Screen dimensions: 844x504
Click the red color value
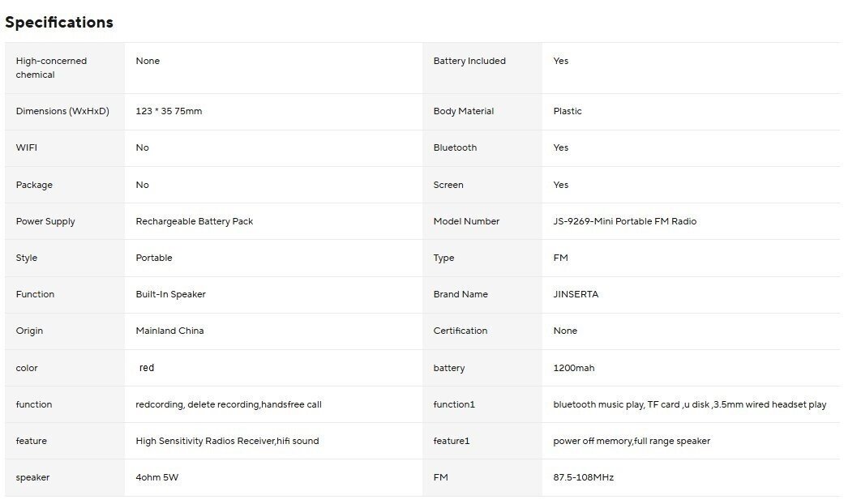pyautogui.click(x=147, y=368)
